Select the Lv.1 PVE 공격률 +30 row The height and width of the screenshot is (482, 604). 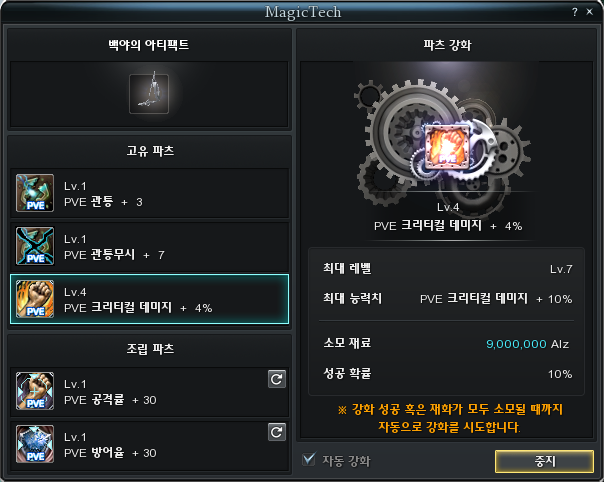coord(149,391)
